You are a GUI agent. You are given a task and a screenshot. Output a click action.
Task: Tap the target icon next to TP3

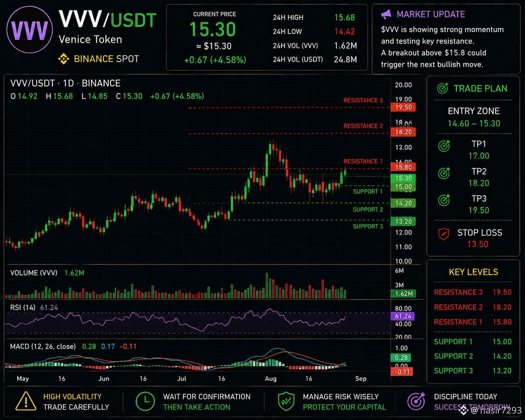point(444,200)
